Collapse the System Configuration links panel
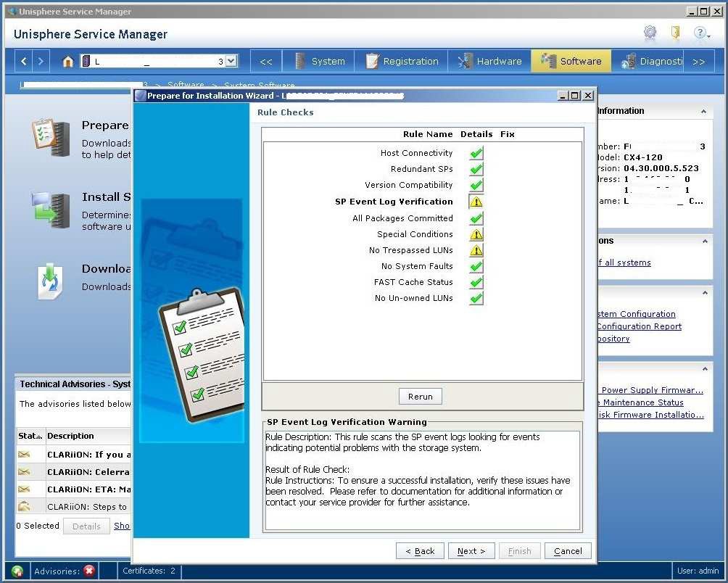The height and width of the screenshot is (583, 728). coord(705,293)
